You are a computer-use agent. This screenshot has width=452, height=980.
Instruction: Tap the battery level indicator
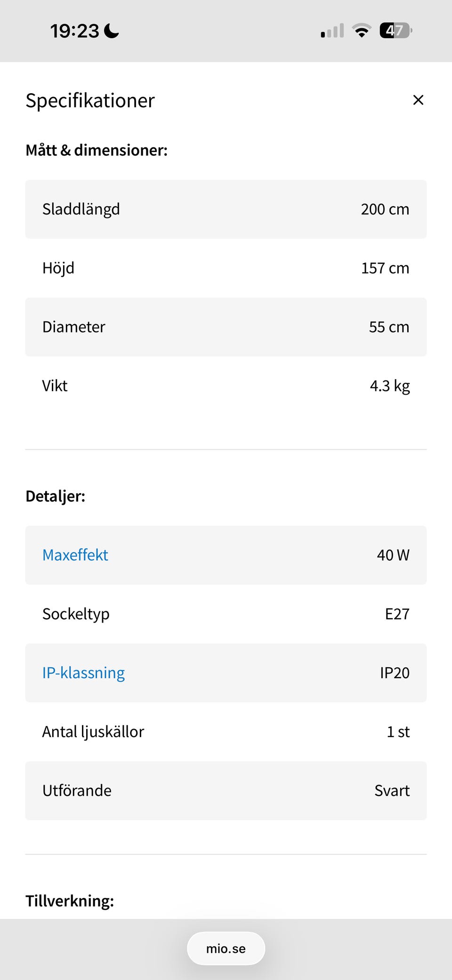[x=395, y=31]
